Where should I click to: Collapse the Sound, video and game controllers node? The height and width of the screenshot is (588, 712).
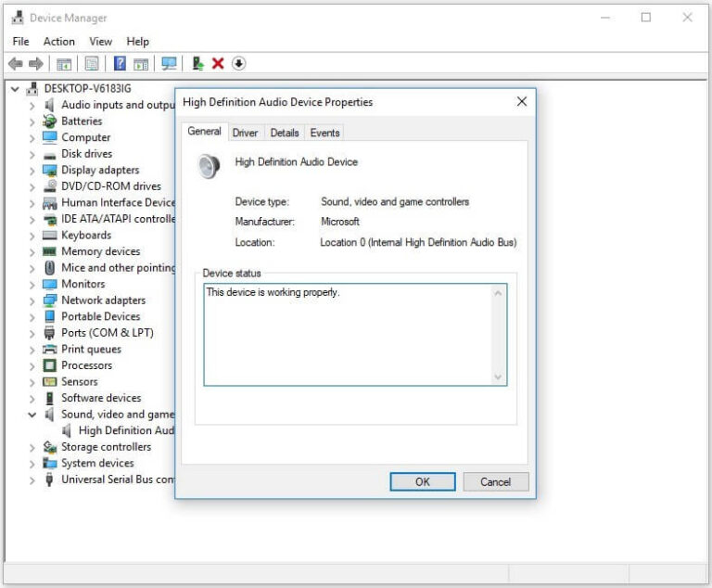click(x=32, y=415)
